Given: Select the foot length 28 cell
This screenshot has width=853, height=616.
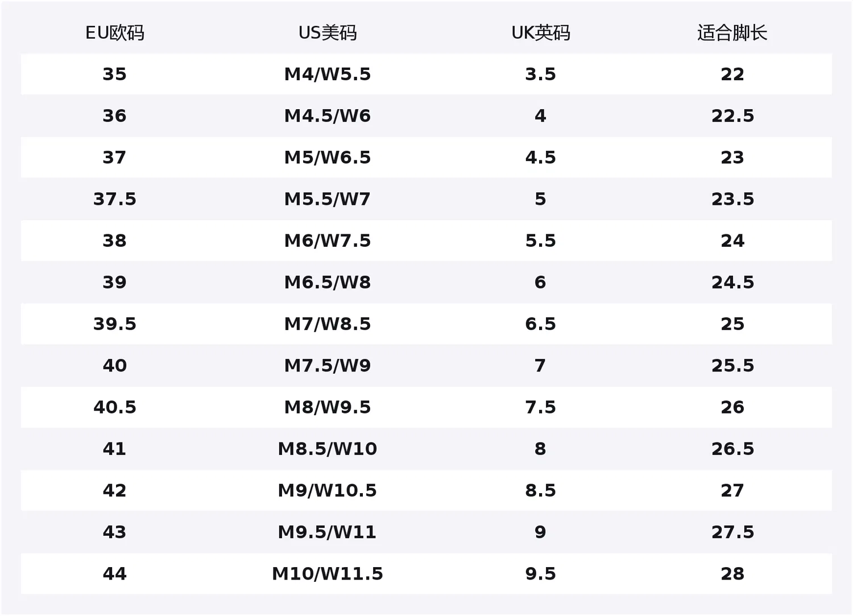Looking at the screenshot, I should 732,573.
